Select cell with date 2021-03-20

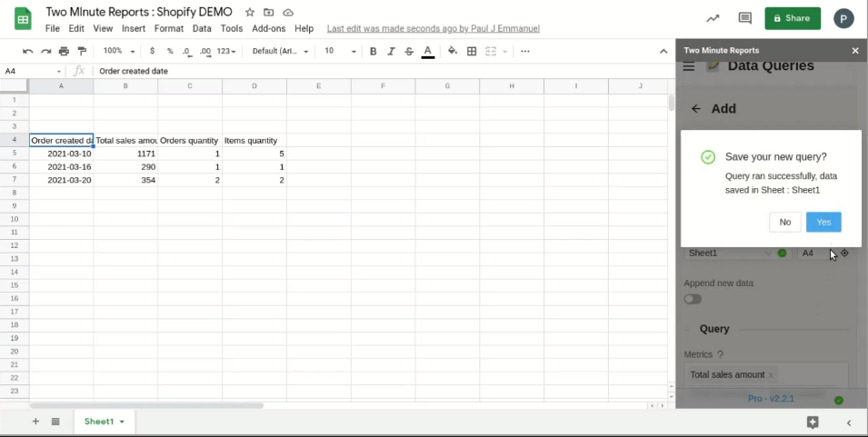coord(62,180)
